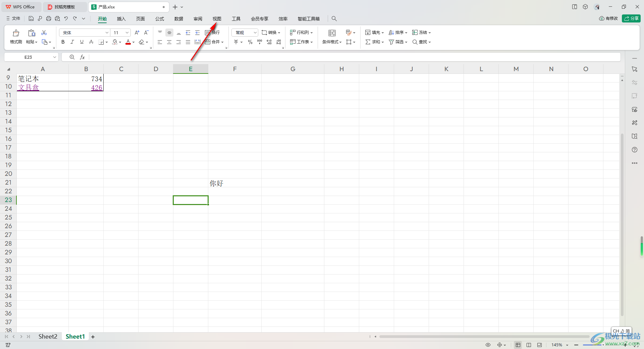This screenshot has height=349, width=644.
Task: Open the zoom percentage dropdown arrow
Action: point(567,345)
